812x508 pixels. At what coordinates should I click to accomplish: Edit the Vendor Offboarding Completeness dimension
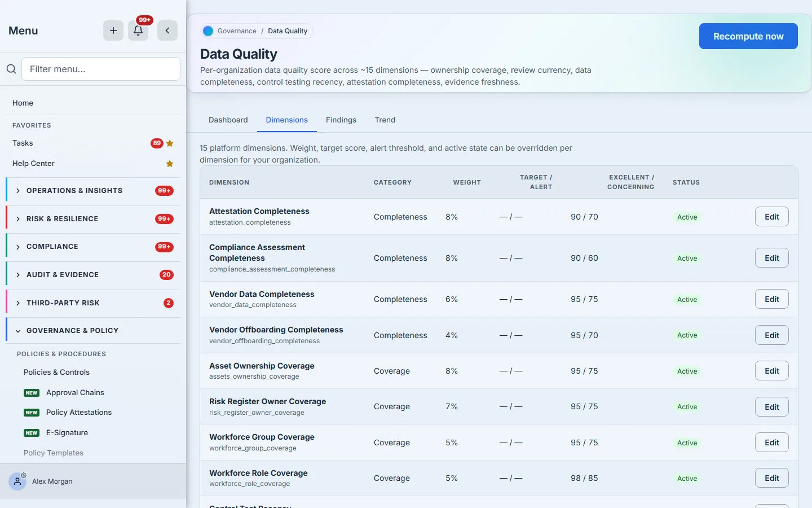772,335
